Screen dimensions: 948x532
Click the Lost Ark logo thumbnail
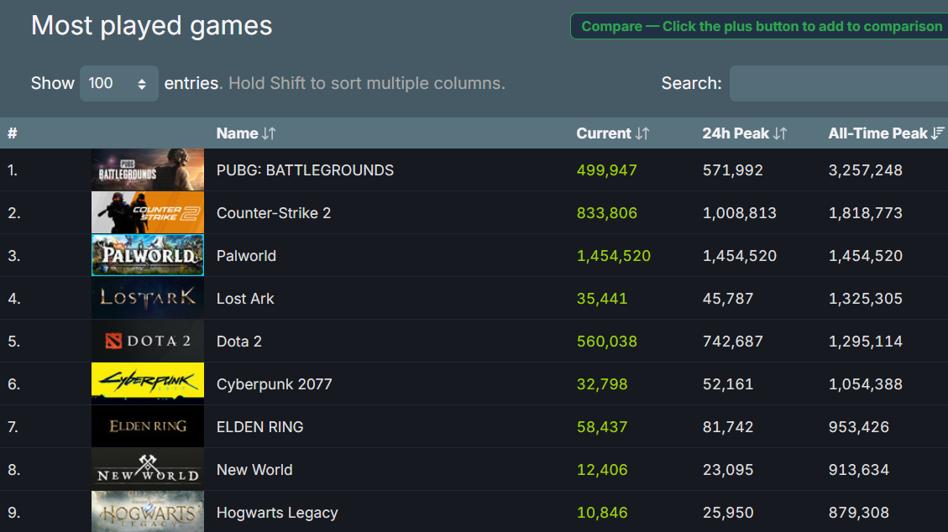coord(147,298)
